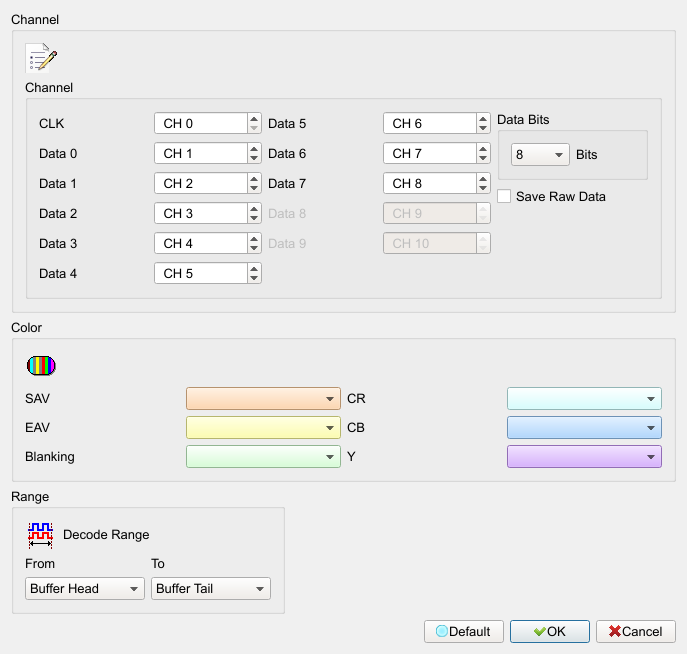Open the Blanking green color dropdown
687x654 pixels.
(x=263, y=456)
